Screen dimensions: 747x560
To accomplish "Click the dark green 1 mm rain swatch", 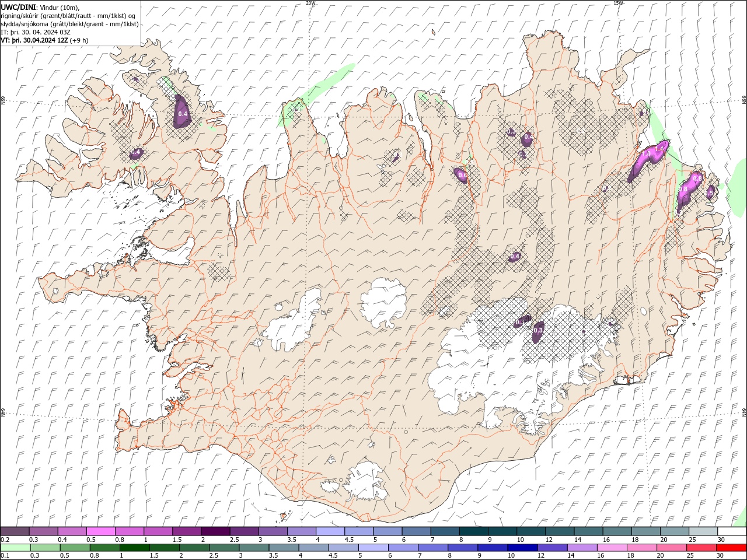I will 135,548.
